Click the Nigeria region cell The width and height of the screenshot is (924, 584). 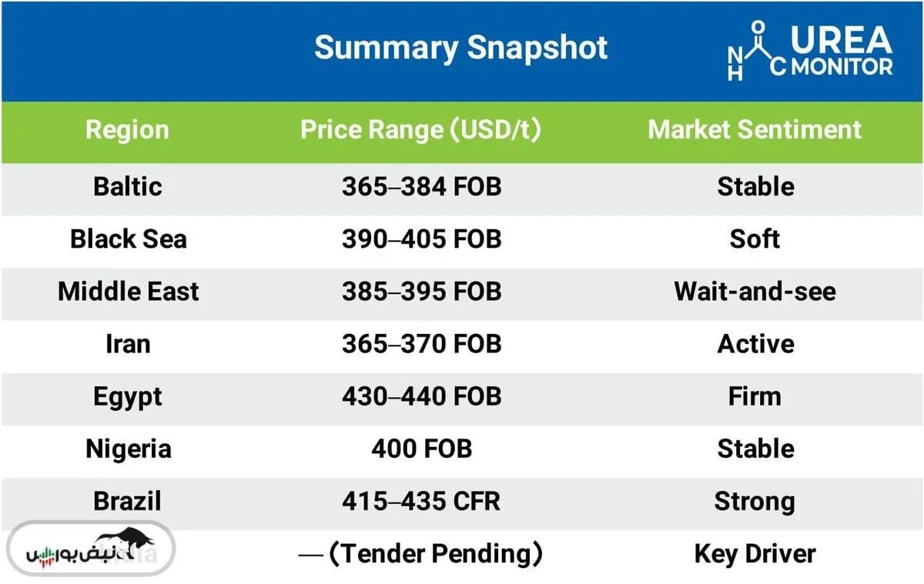pos(128,449)
